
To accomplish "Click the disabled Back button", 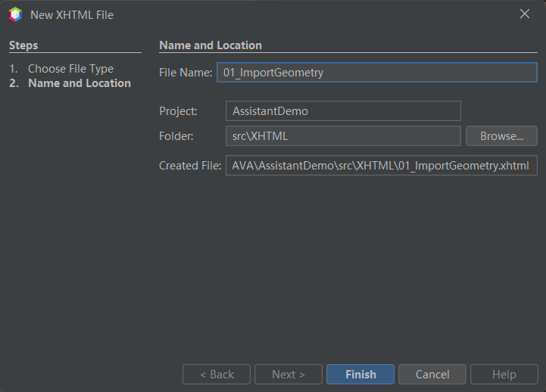I will coord(217,374).
